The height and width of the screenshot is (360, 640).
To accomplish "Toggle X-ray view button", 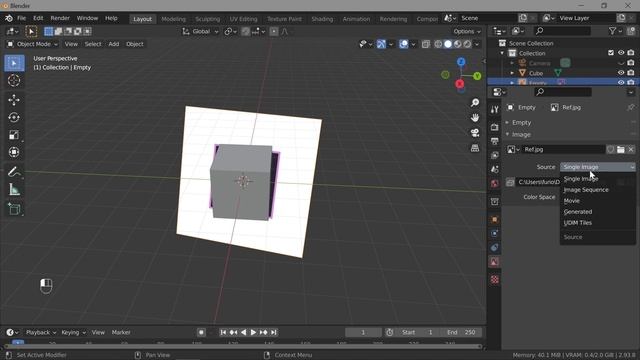I will tap(425, 44).
